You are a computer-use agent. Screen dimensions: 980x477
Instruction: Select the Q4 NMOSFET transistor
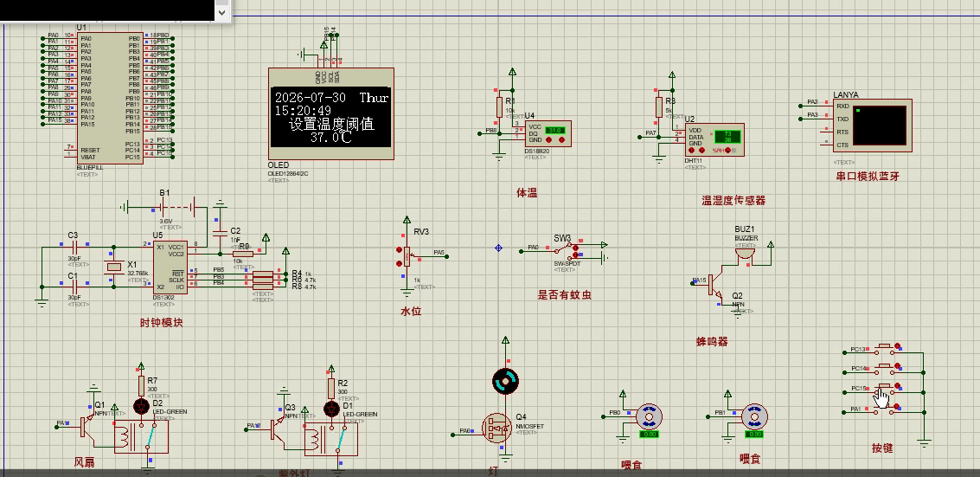[497, 428]
